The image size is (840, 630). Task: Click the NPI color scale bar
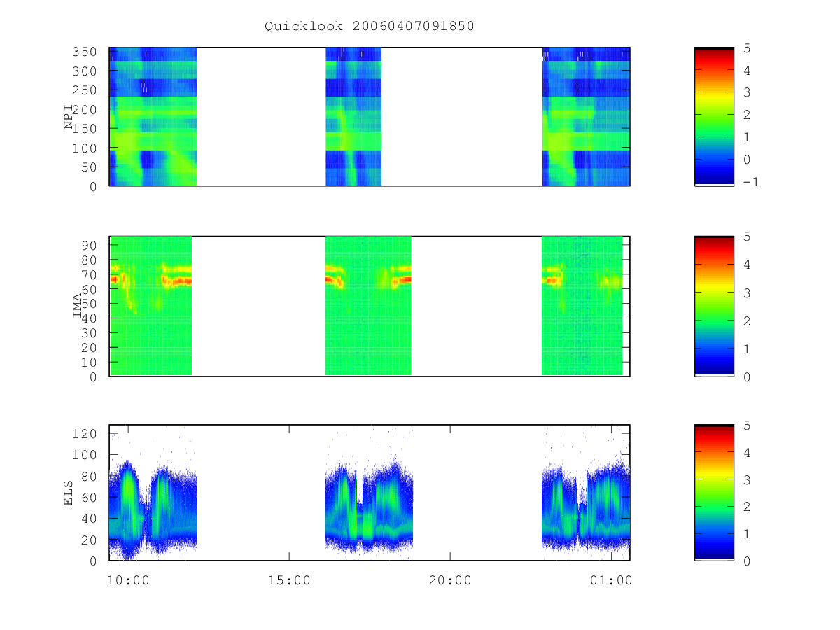714,116
